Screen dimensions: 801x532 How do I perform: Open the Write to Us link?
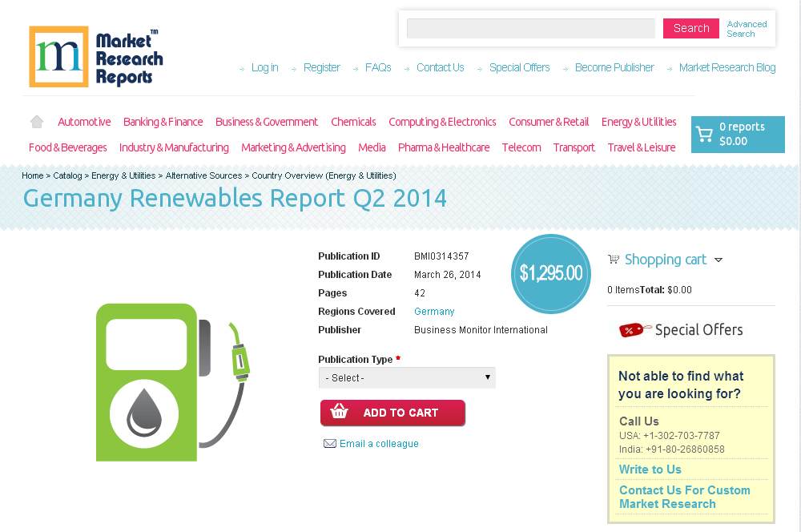point(650,470)
